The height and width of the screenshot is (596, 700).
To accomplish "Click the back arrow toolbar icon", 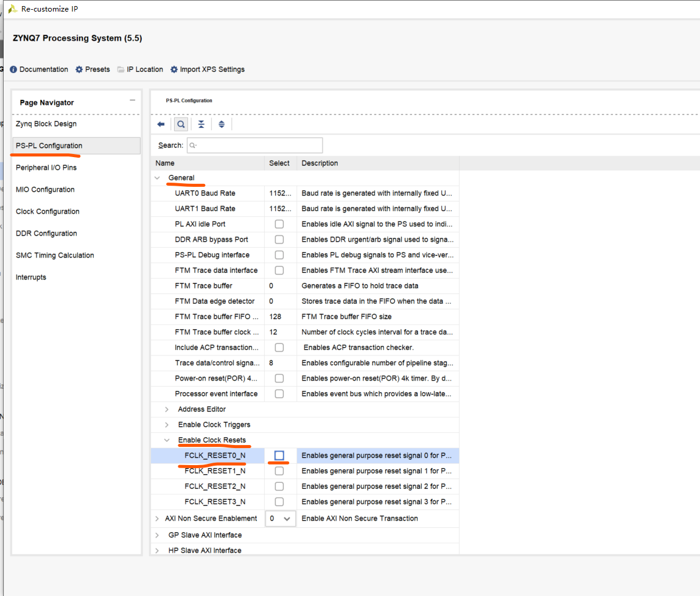I will pos(161,124).
